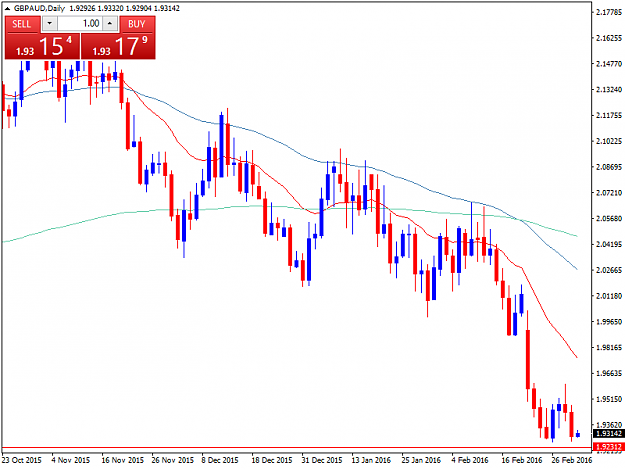This screenshot has height=469, width=625.
Task: Click the 16 Feb 2016 date label
Action: coord(521,460)
